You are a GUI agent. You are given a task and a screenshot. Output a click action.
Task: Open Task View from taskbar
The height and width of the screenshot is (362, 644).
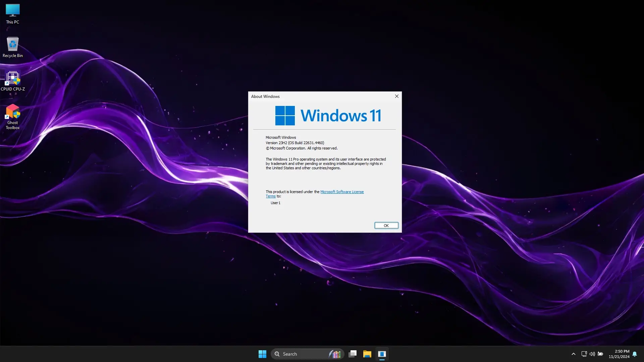click(x=353, y=354)
